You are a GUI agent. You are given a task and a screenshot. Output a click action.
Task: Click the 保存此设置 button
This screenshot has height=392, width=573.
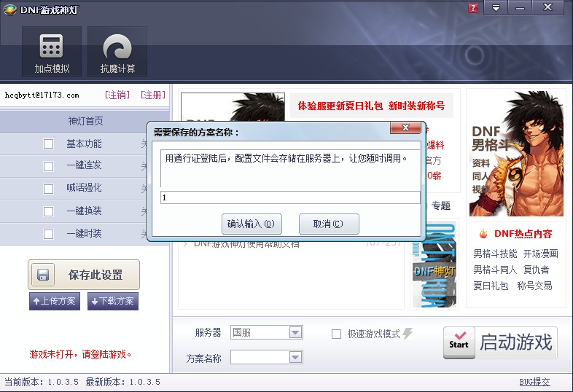(84, 275)
